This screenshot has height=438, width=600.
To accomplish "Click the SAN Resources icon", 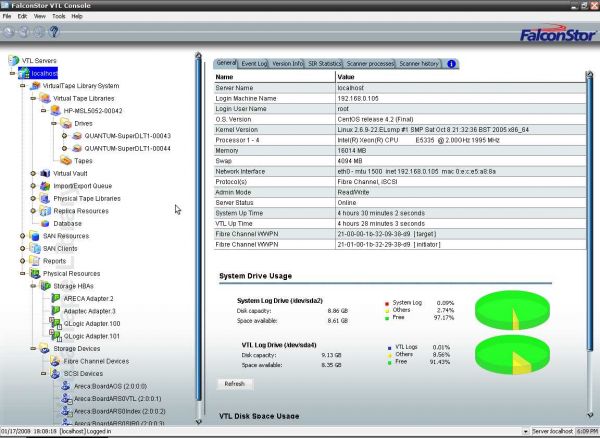I will (x=34, y=236).
